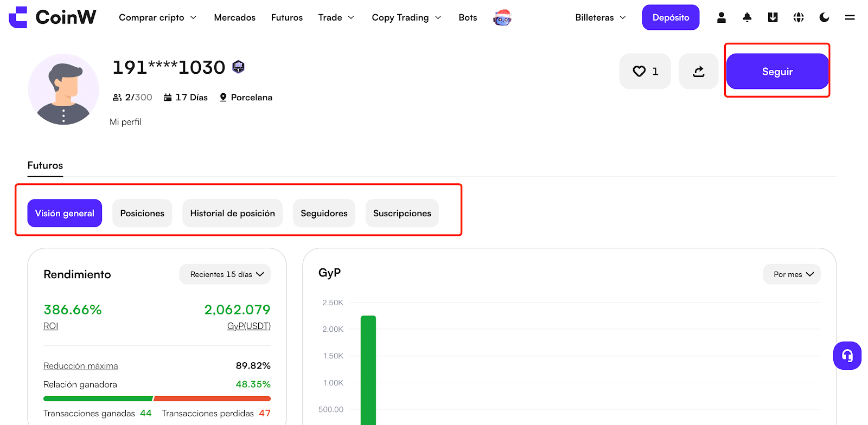868x425 pixels.
Task: Open the hamburger menu
Action: click(x=850, y=17)
